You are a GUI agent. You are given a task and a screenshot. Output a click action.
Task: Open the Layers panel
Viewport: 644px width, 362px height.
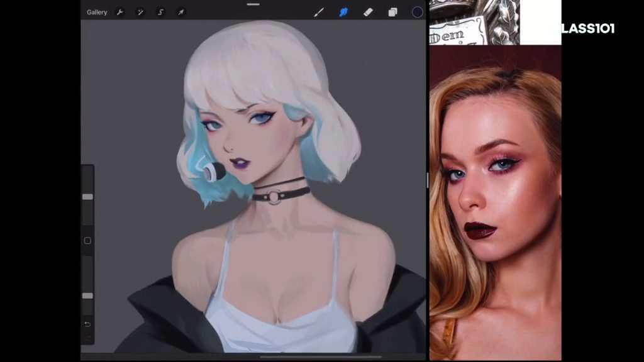click(392, 13)
